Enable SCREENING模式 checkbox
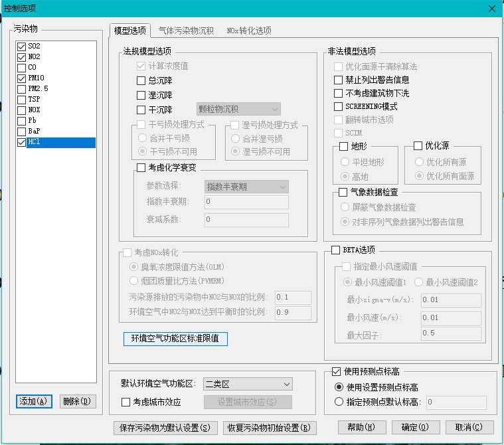 pos(339,106)
